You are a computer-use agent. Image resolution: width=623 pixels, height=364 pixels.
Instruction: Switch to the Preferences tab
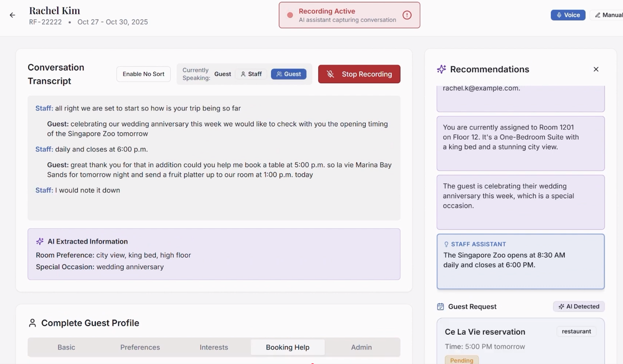(140, 347)
